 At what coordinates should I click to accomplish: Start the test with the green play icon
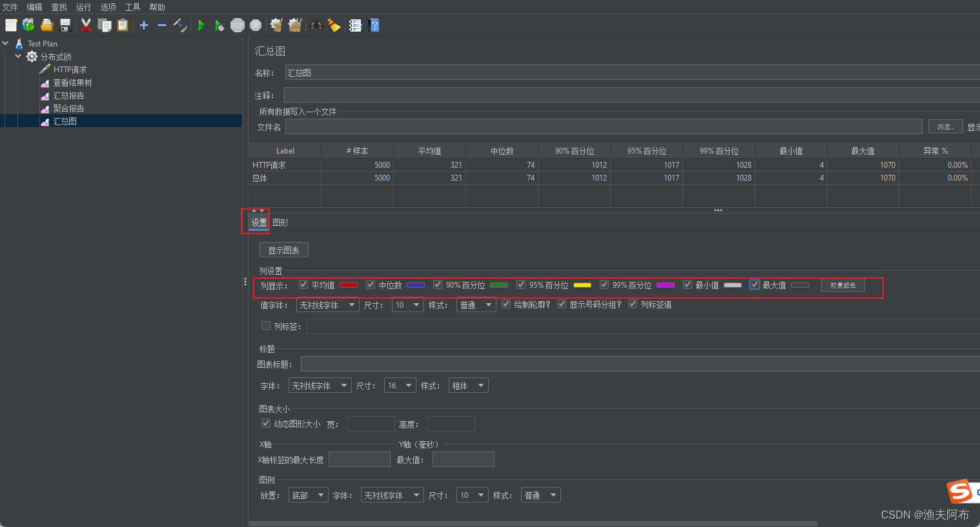coord(201,25)
